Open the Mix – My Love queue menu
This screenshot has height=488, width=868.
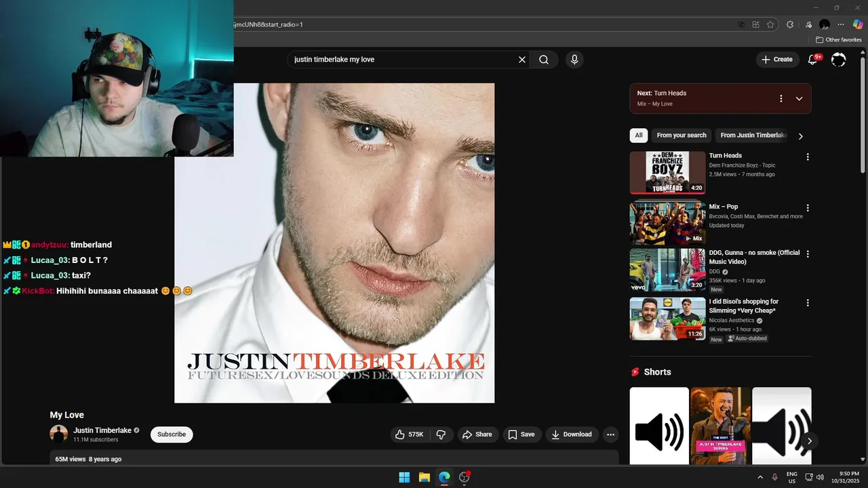[x=781, y=98]
